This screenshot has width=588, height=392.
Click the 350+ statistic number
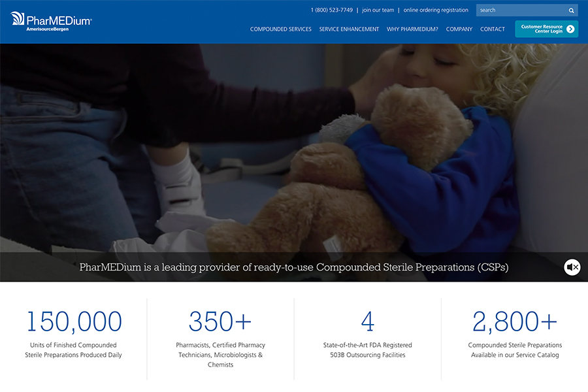click(220, 321)
